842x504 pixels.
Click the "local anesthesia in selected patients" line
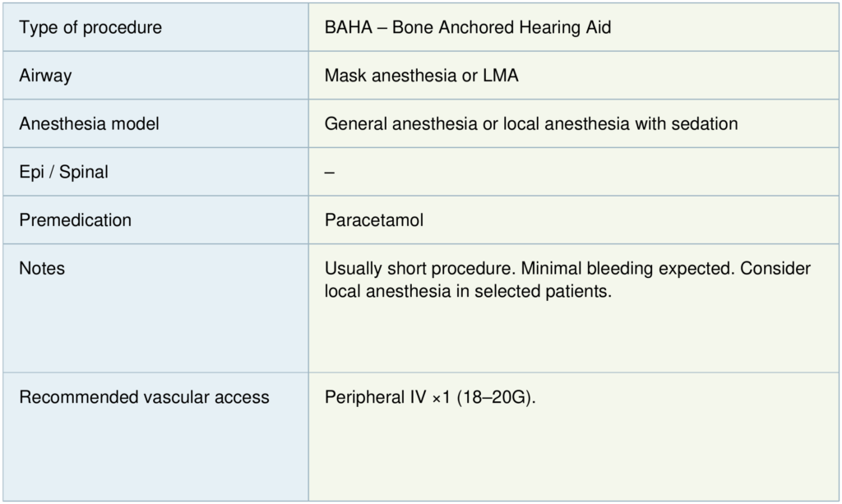tap(468, 291)
